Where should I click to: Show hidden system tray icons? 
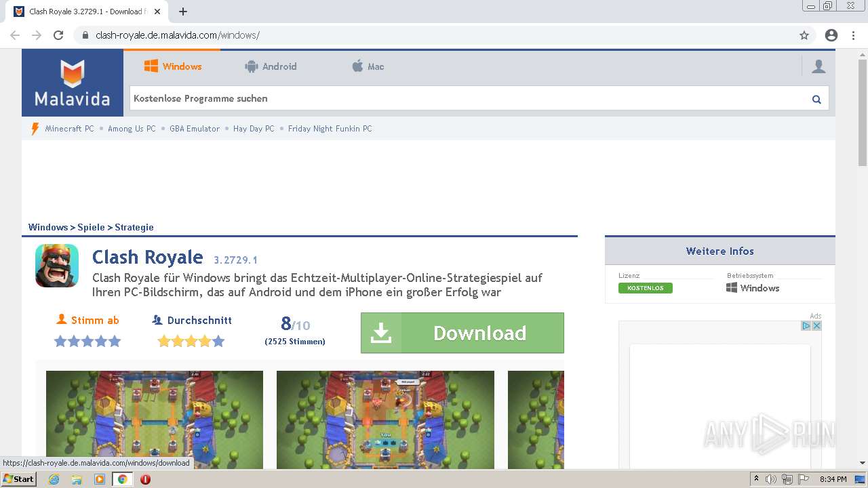point(756,479)
